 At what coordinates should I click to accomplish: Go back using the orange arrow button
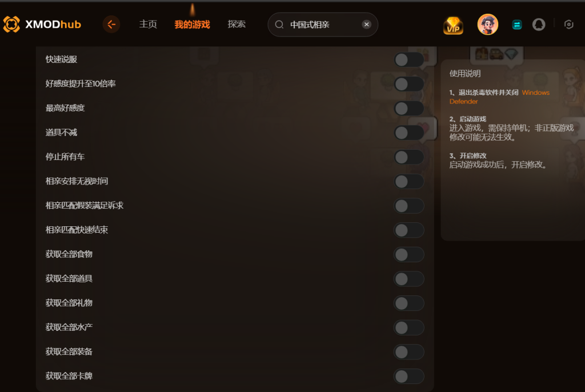tap(111, 25)
